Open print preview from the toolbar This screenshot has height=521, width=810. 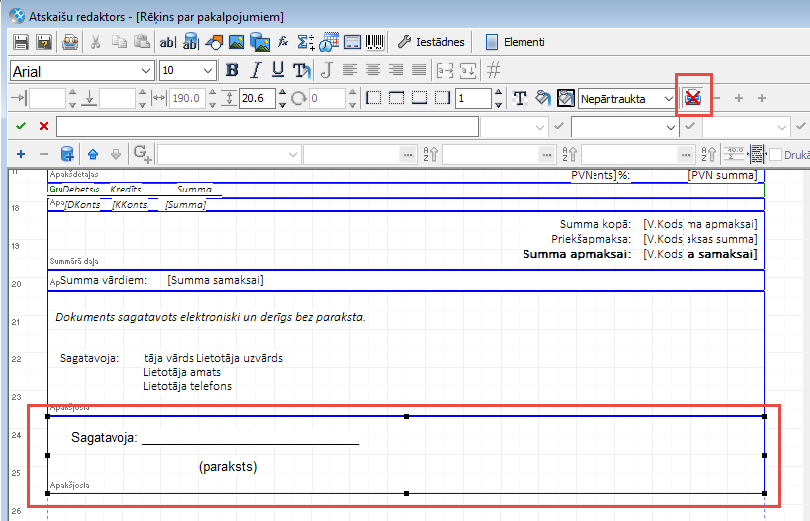(70, 42)
